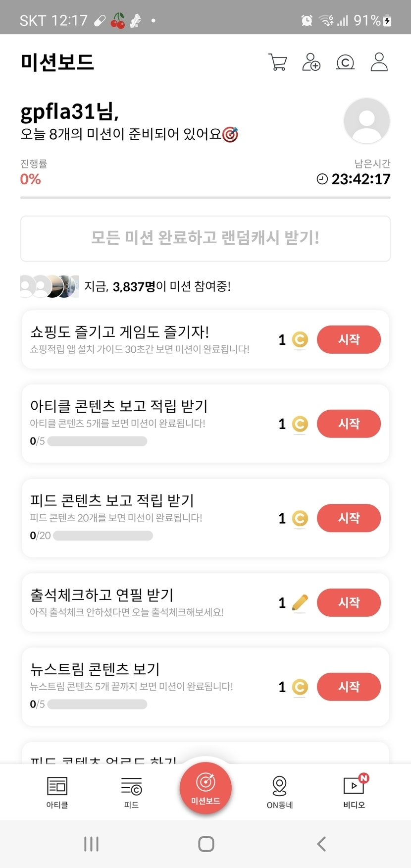Image resolution: width=411 pixels, height=868 pixels.
Task: Go to the ON동네 tab
Action: pos(280,792)
